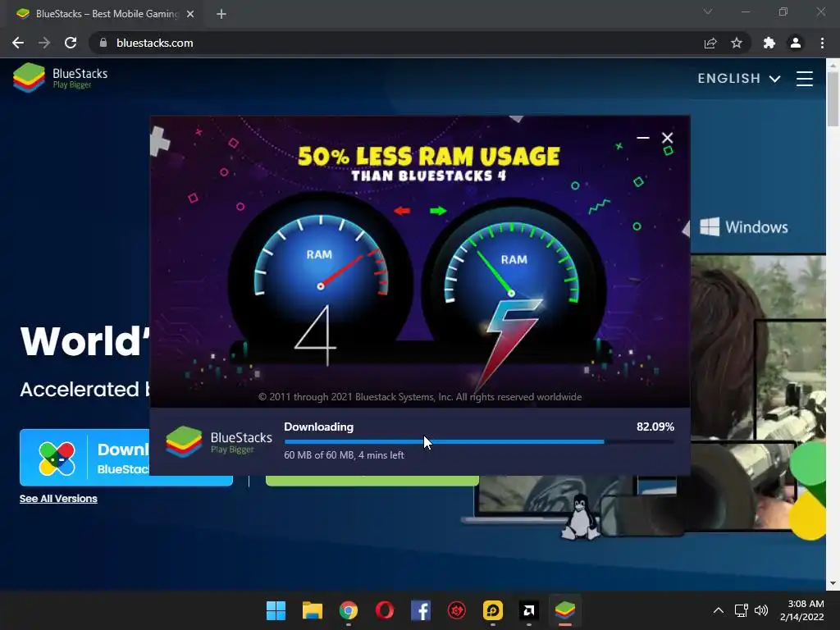Open the website hamburger menu
840x630 pixels.
click(x=805, y=79)
